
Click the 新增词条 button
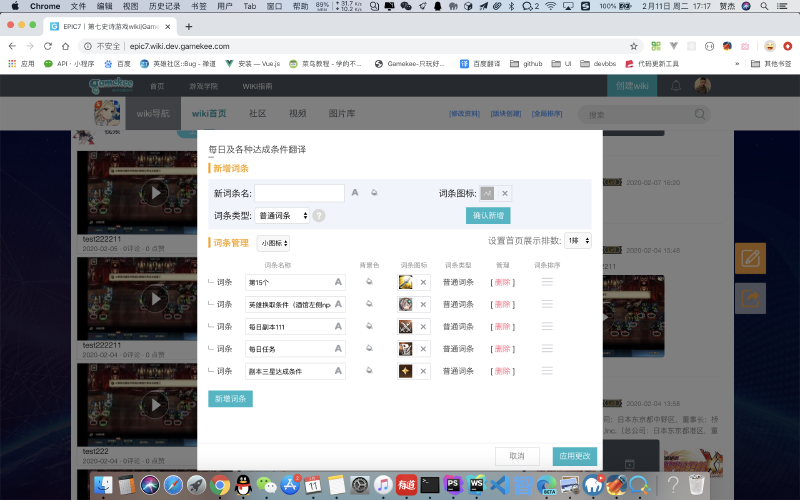(231, 398)
